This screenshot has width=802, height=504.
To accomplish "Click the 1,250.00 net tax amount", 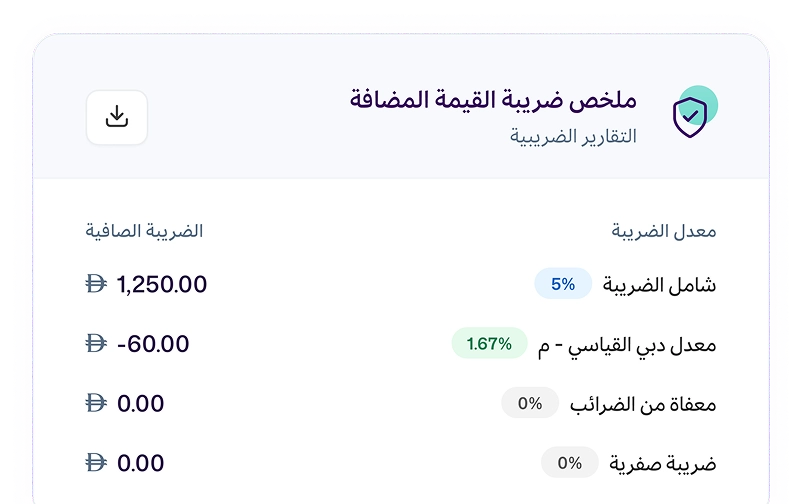I will [162, 285].
